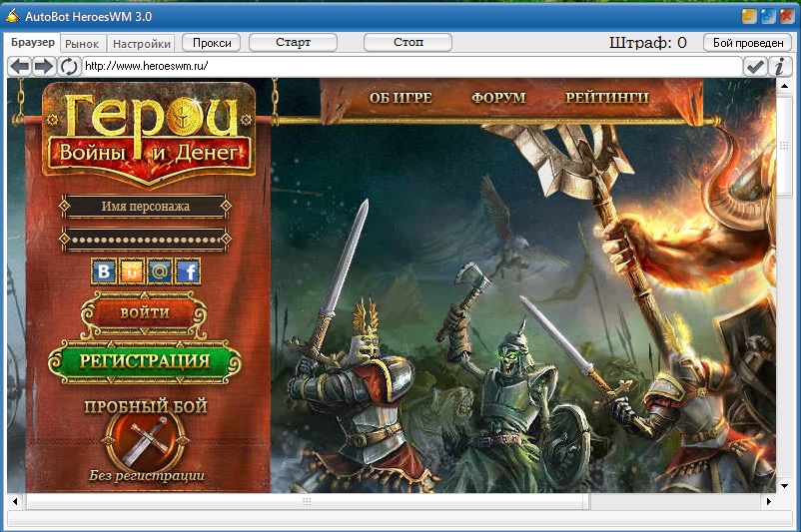Minimize the AutoBot HeroesWM window

point(749,16)
